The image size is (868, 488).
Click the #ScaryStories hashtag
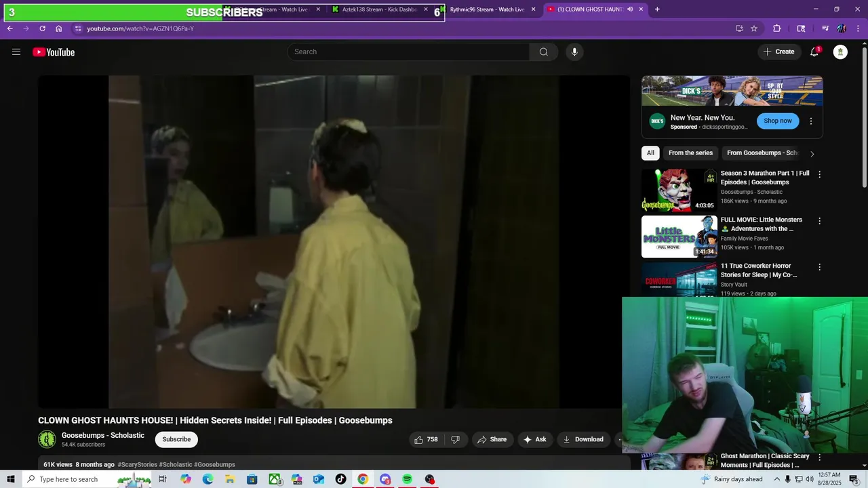[x=137, y=465]
